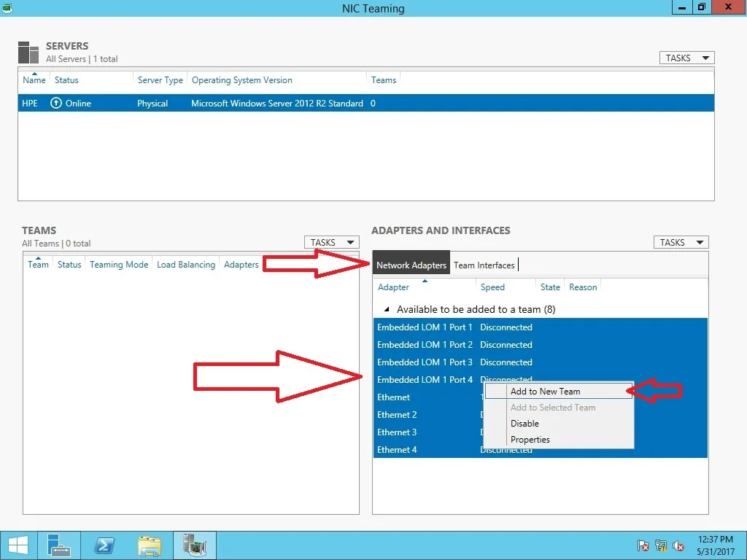Select Embedded LOM 1 Port 4 adapter
Viewport: 747px width, 560px height.
click(541, 379)
